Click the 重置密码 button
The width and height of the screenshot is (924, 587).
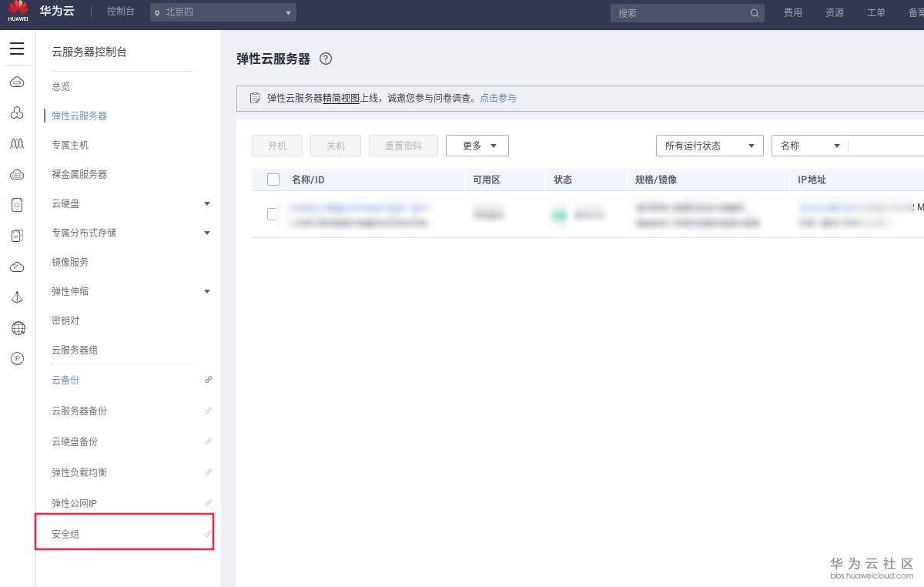coord(403,146)
